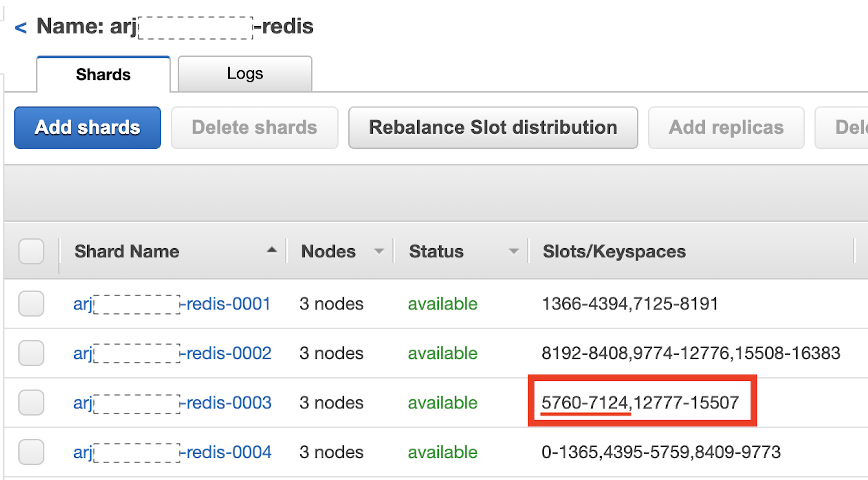Viewport: 868px width, 480px height.
Task: Click the Add replicas button
Action: pos(726,128)
